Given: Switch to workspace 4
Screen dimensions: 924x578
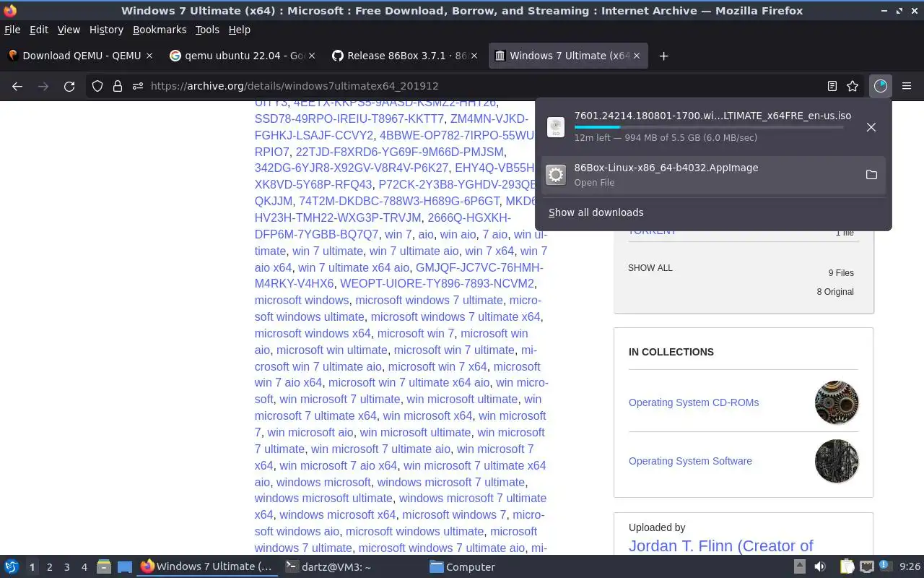Looking at the screenshot, I should pos(84,567).
